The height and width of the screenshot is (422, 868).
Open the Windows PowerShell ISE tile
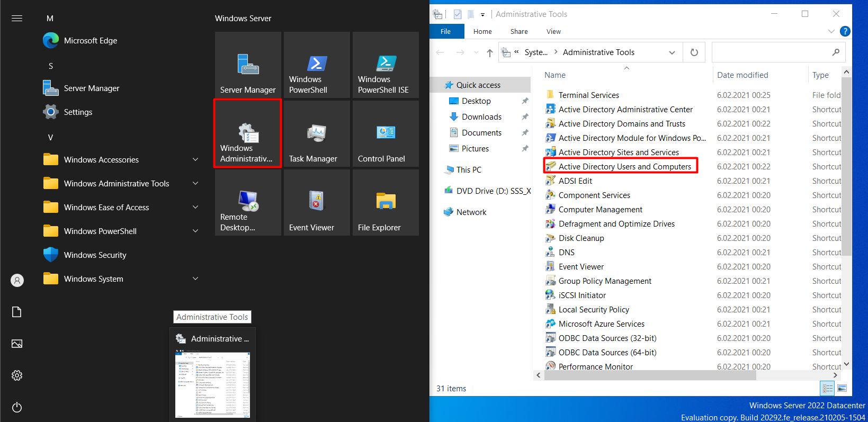(x=386, y=65)
